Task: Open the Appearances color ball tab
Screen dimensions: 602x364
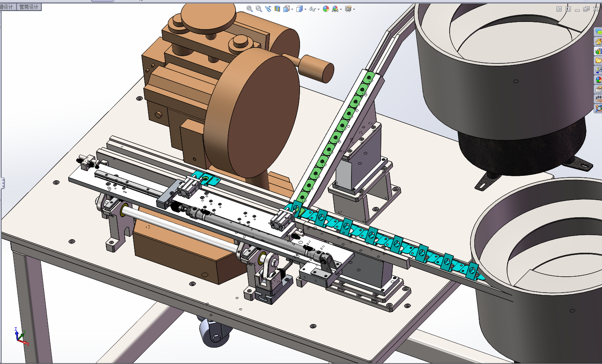Action: pos(598,80)
